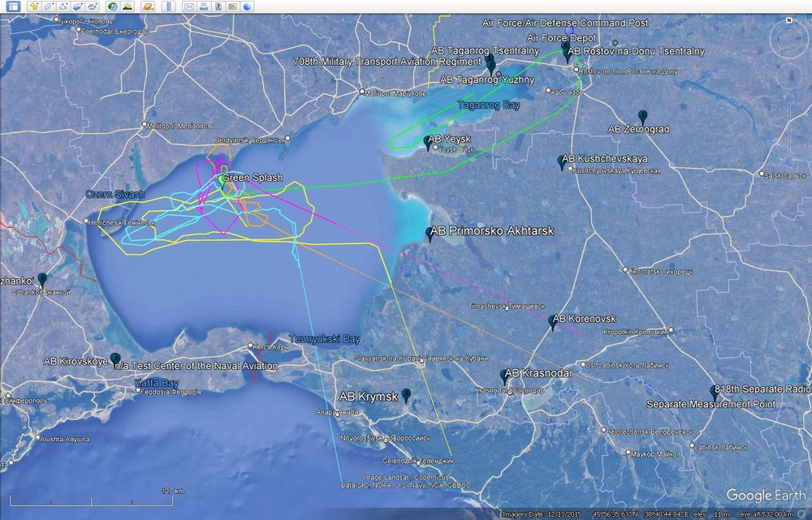812x520 pixels.
Task: Click the Temryukski Bay water label
Action: click(325, 339)
